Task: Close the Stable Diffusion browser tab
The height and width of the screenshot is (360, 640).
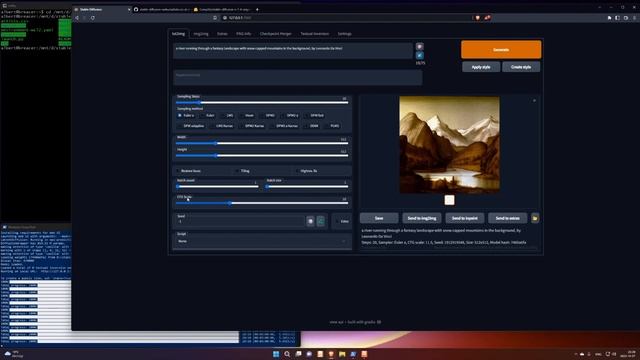Action: pos(129,9)
